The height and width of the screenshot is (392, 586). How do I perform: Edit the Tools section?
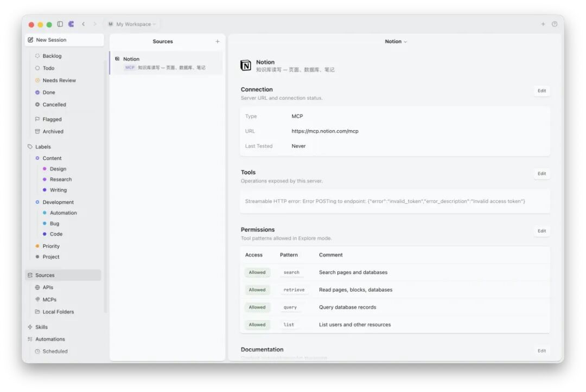542,173
